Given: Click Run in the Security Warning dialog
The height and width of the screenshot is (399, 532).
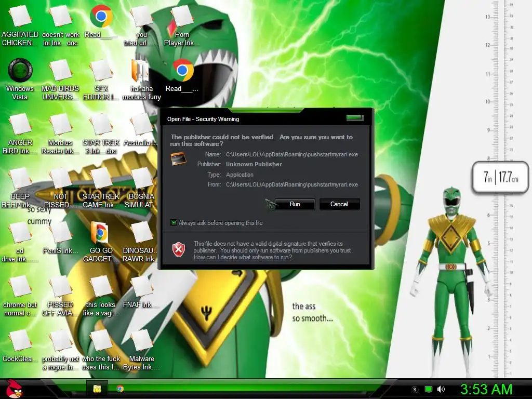Looking at the screenshot, I should click(295, 204).
